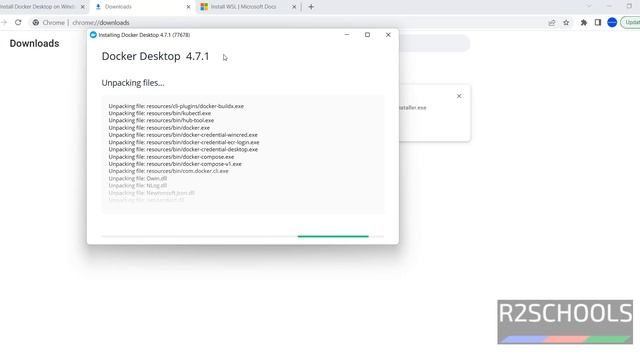Open the tab search chevron in Chrome's title bar
The height and width of the screenshot is (360, 640).
point(589,7)
